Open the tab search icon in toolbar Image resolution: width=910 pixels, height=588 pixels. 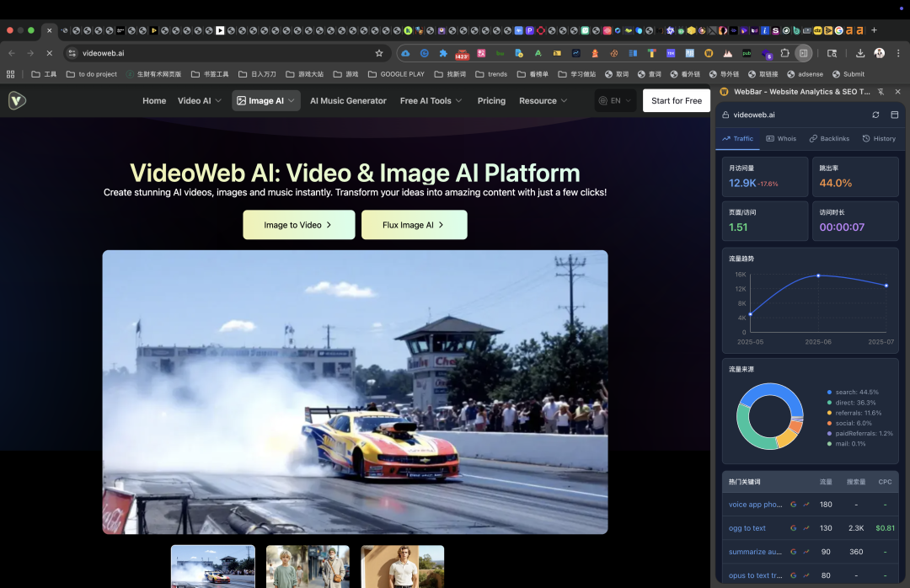(x=832, y=53)
